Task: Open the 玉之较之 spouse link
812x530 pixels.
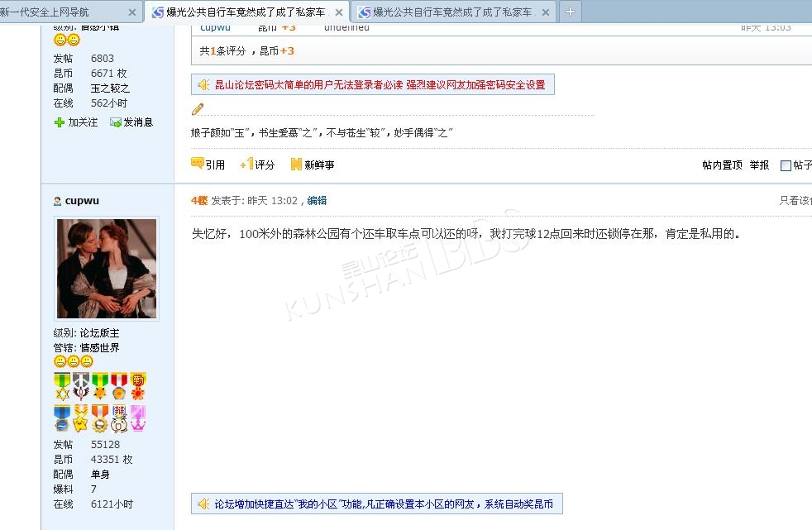Action: [110, 88]
